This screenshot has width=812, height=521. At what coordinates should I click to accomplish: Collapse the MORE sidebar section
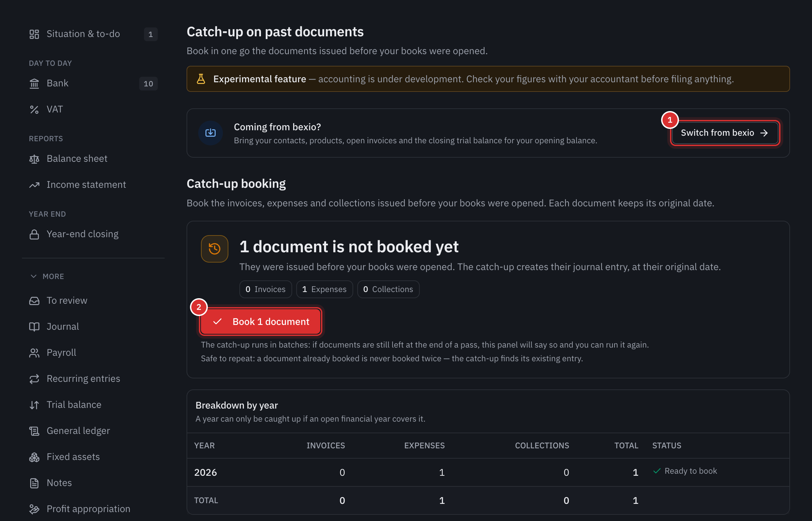point(47,276)
